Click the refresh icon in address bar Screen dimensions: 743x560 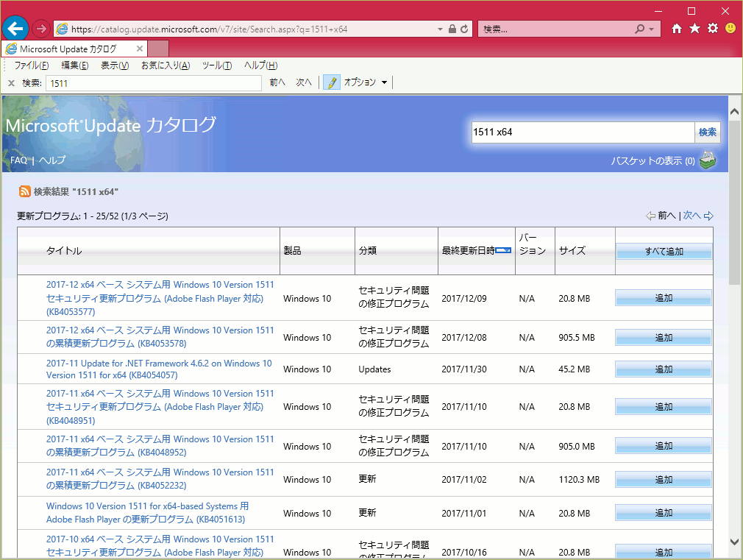coord(464,29)
